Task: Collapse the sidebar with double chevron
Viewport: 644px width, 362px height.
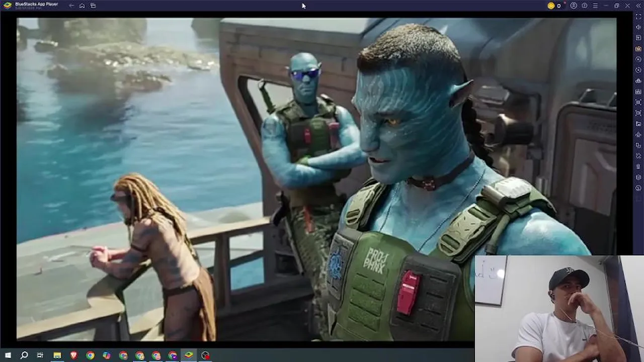Action: [638, 6]
